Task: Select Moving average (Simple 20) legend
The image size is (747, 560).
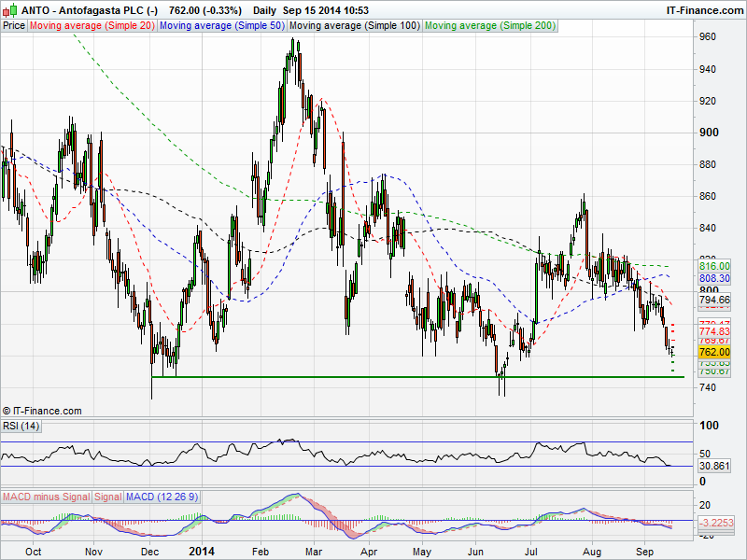Action: 92,26
